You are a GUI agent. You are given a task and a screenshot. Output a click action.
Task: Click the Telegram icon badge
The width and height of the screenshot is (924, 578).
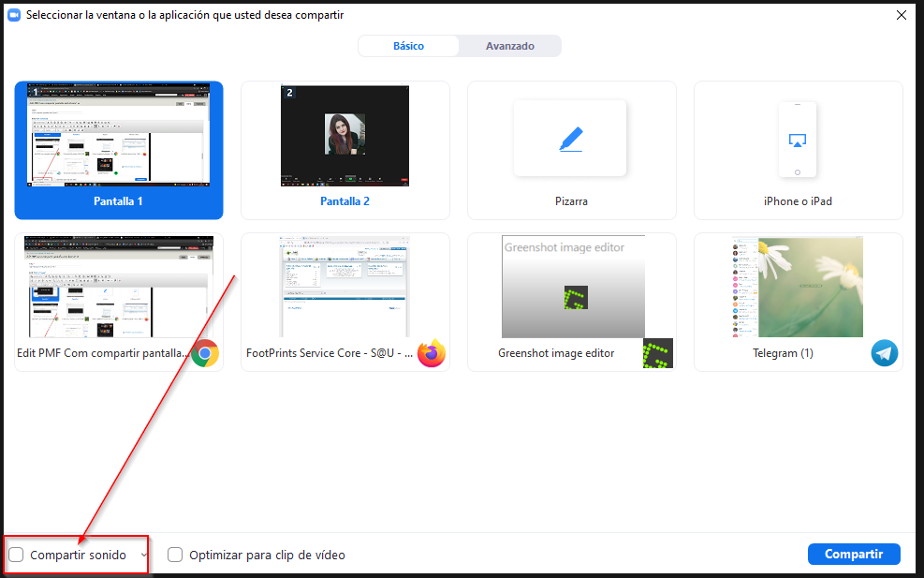tap(885, 353)
